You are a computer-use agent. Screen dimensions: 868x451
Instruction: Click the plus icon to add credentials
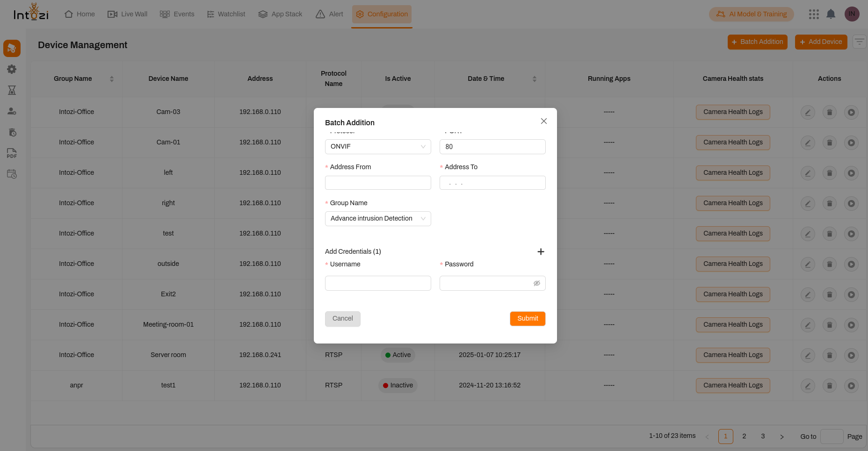[x=541, y=252]
